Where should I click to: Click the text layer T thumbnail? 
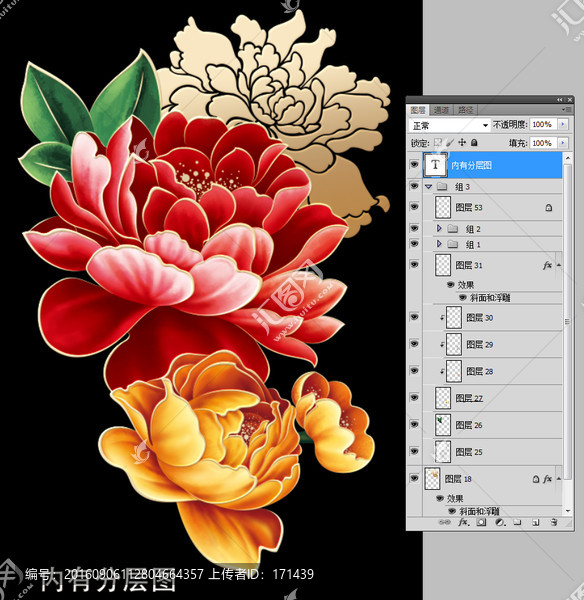pyautogui.click(x=435, y=165)
